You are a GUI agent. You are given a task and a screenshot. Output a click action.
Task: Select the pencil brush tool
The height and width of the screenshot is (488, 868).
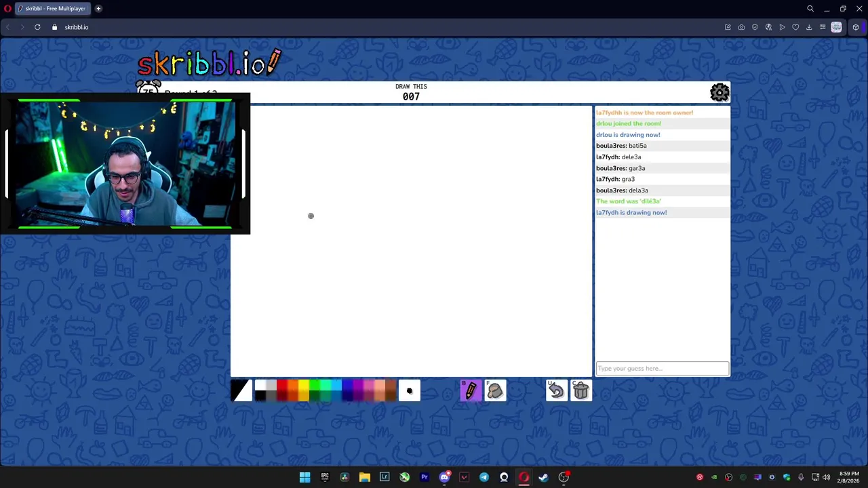pyautogui.click(x=471, y=390)
